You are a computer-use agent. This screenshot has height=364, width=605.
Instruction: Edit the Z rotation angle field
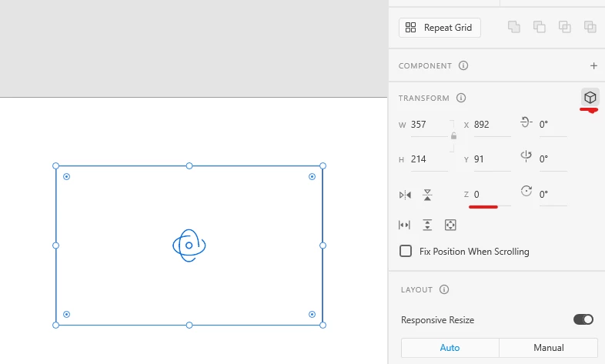pos(553,195)
